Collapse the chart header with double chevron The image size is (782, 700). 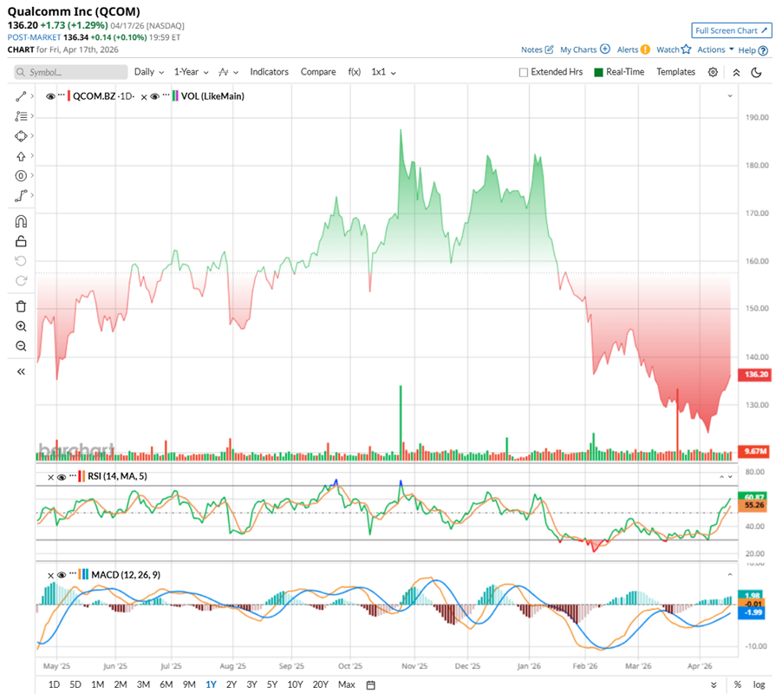point(736,72)
